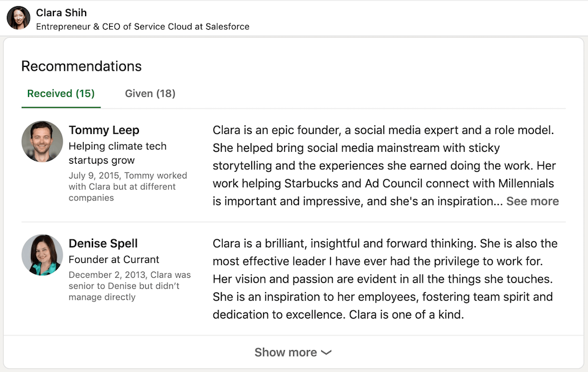Click Clara Shih's headline about Salesforce
This screenshot has height=372, width=588.
[x=143, y=27]
